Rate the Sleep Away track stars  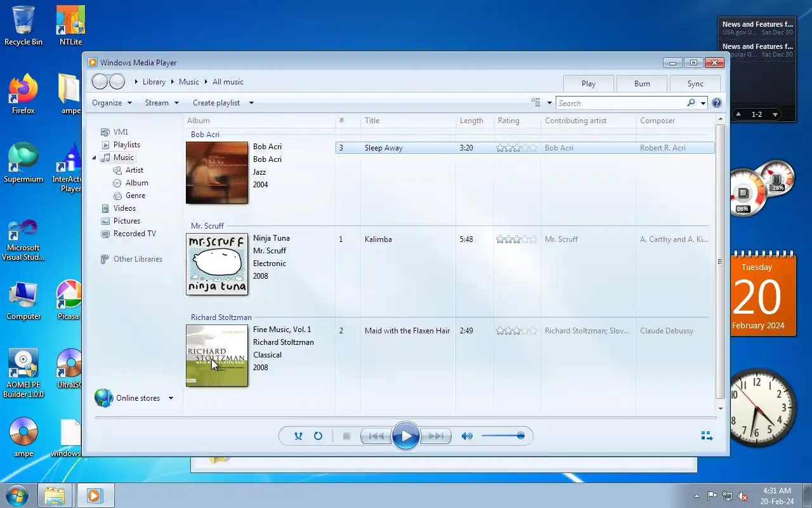tap(516, 148)
